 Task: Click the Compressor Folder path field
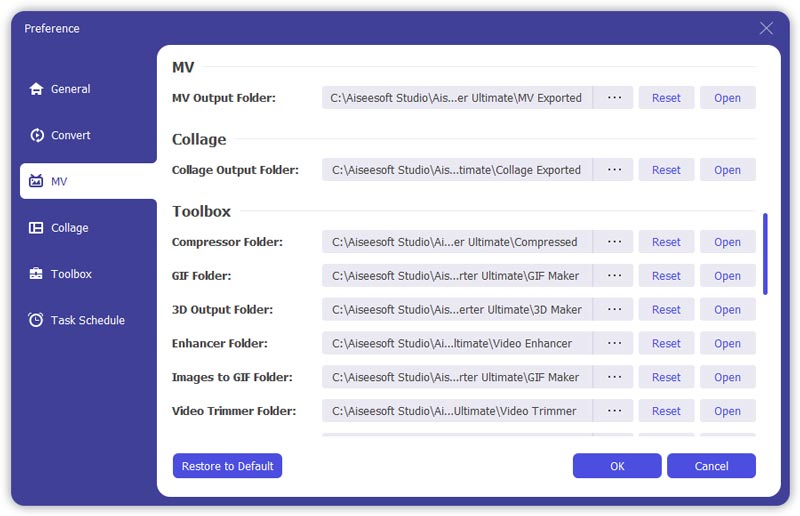457,241
